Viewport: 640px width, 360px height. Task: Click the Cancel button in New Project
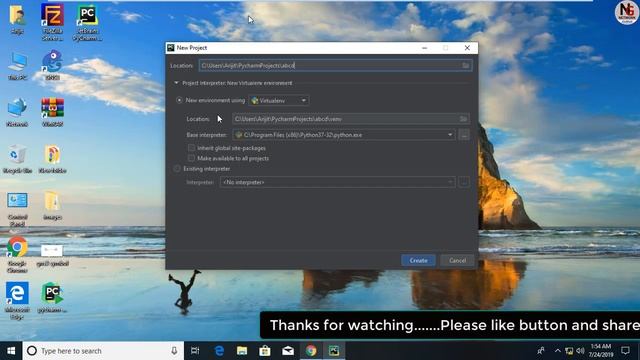tap(457, 260)
